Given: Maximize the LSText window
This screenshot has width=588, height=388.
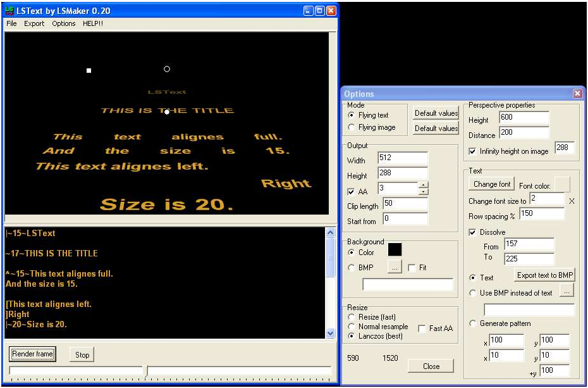Looking at the screenshot, I should (319, 11).
